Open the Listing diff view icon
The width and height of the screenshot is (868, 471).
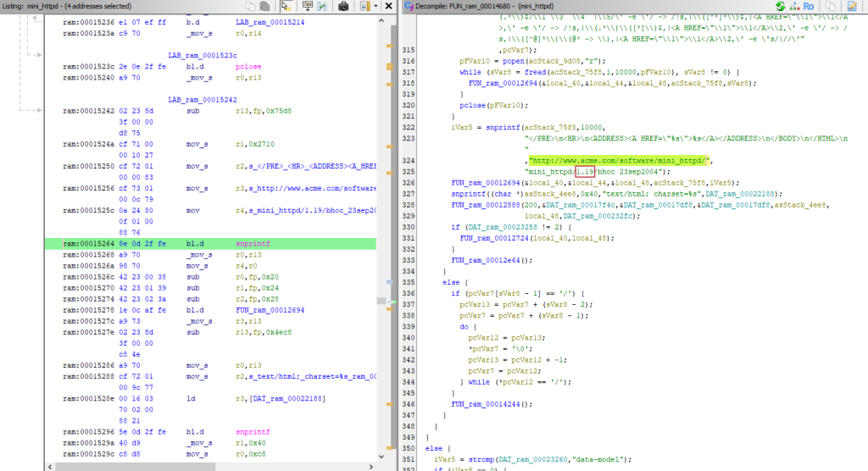[320, 7]
